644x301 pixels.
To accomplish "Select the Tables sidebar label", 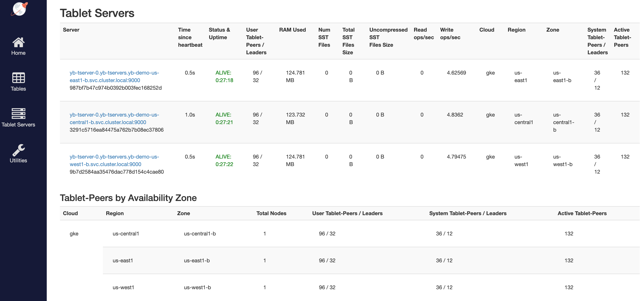I will coord(18,89).
